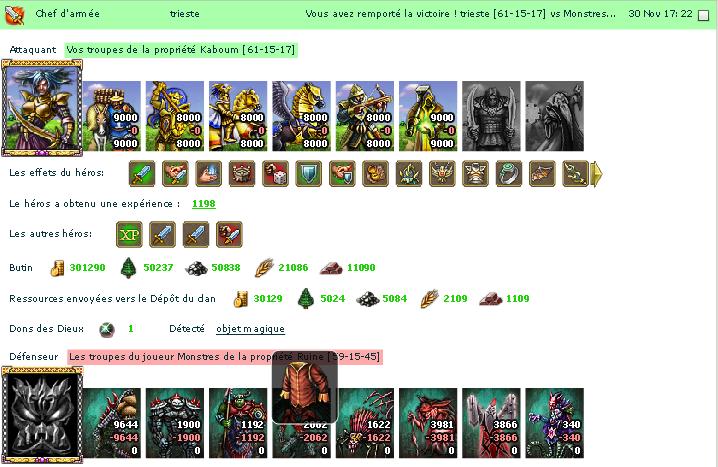This screenshot has width=718, height=467.
Task: Click the battle report sword icon in the header
Action: tap(15, 15)
